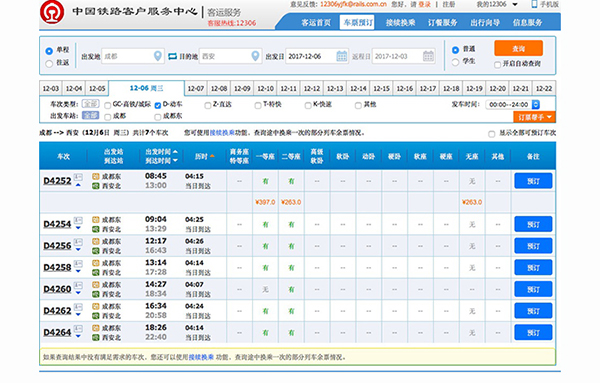
Task: Click the 西安北 arrival station icon for D4258
Action: tap(96, 272)
